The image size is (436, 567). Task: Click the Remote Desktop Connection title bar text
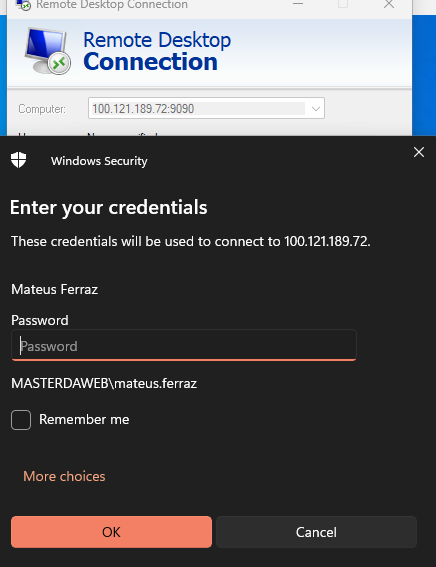coord(112,5)
